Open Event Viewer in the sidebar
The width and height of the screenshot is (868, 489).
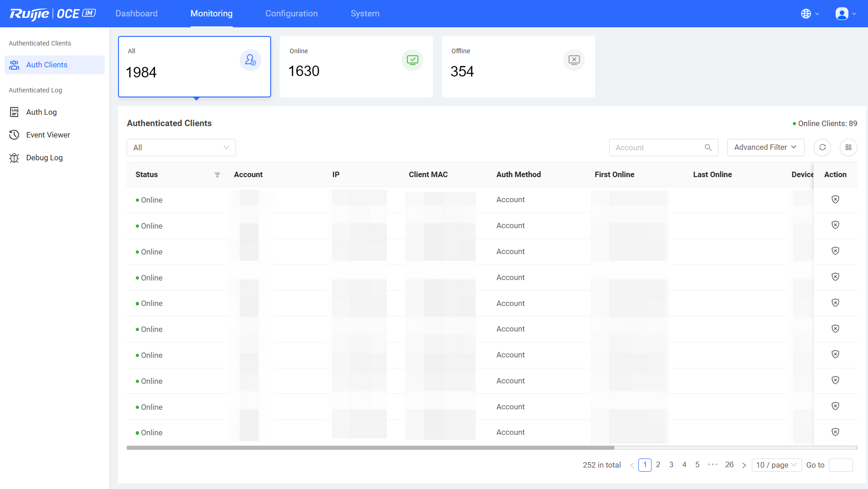(55, 135)
